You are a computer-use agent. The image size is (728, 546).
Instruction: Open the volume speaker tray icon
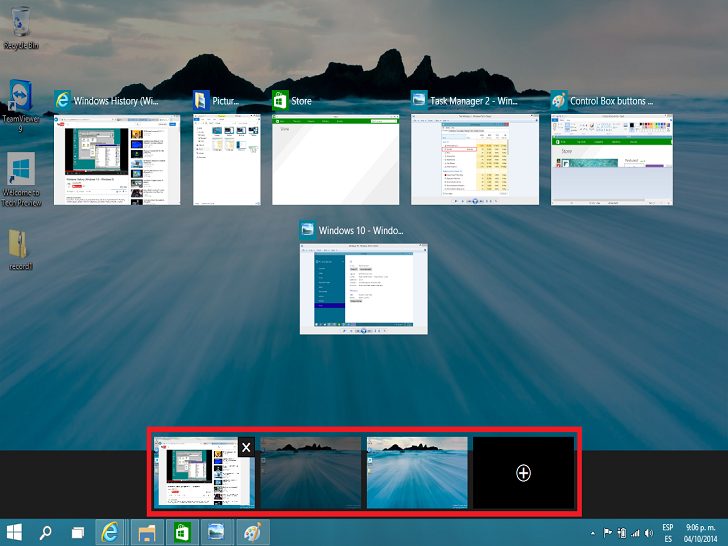pos(649,533)
